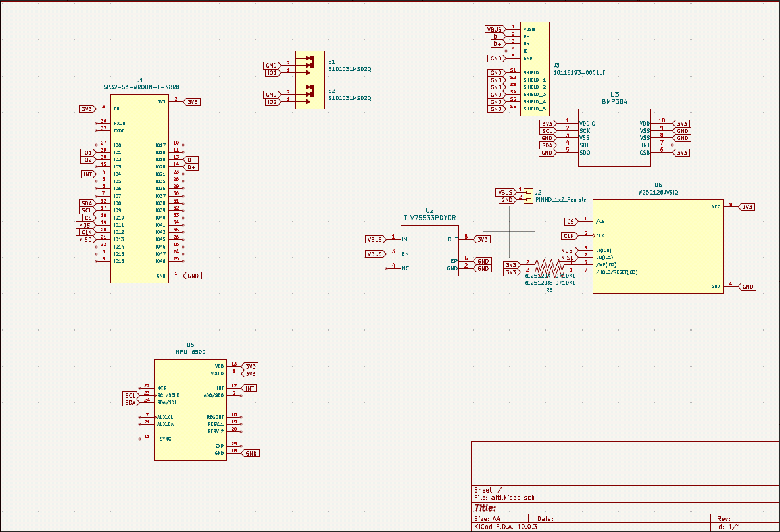Click the 'W25Q128JVSIQ' value text
This screenshot has width=780, height=532.
pyautogui.click(x=658, y=193)
